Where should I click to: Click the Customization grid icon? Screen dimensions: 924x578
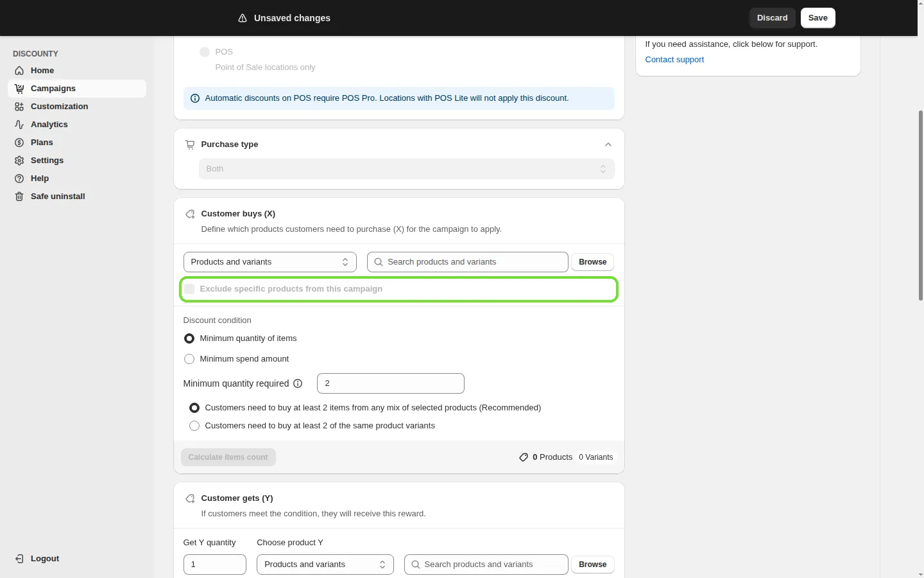coord(19,107)
